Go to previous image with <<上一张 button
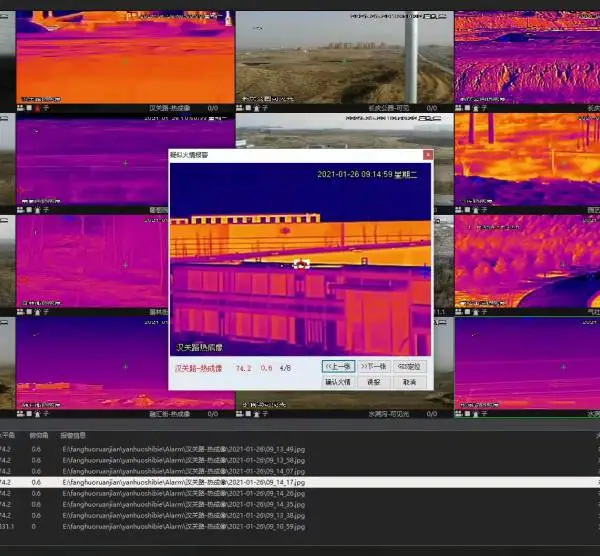 click(x=338, y=367)
